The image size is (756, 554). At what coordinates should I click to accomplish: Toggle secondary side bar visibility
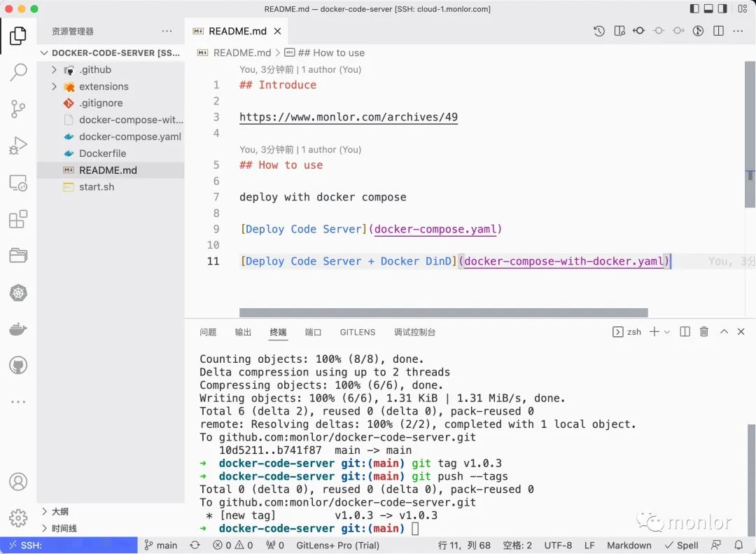722,8
